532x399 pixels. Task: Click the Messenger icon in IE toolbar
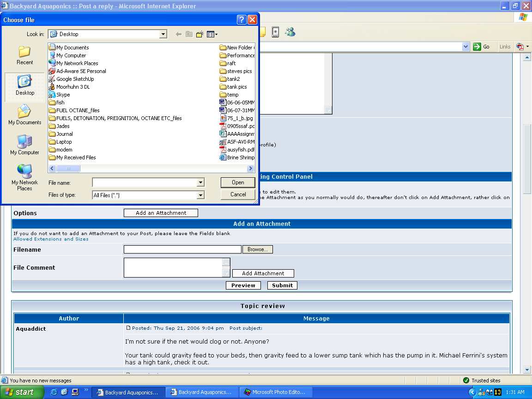[290, 32]
